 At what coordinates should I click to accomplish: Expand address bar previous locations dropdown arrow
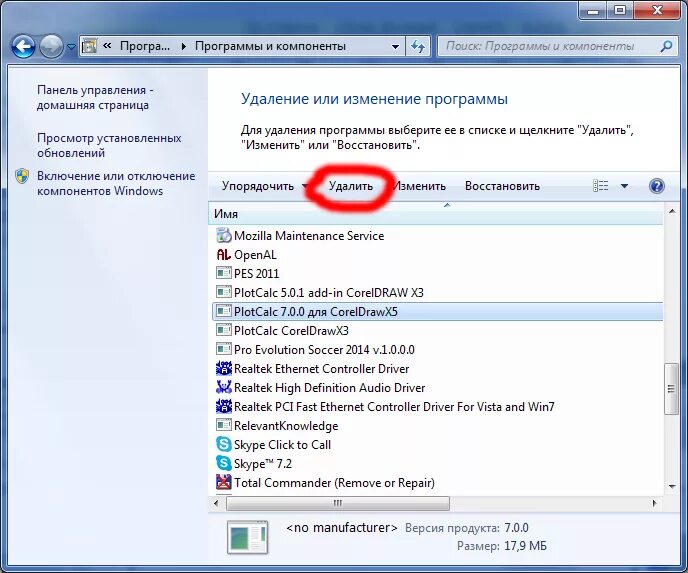tap(395, 47)
